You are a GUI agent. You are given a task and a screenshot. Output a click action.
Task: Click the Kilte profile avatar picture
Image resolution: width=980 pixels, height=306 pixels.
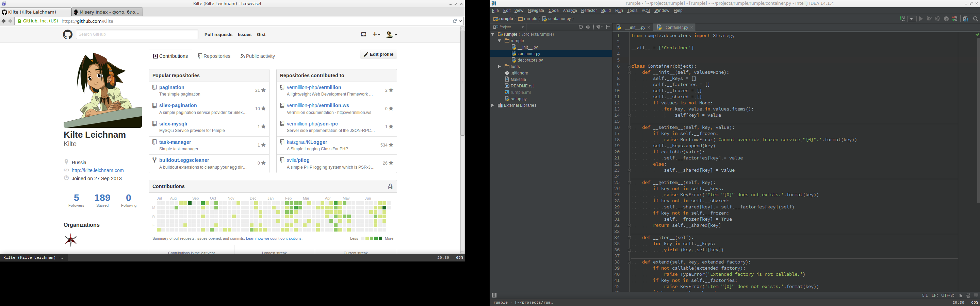[x=103, y=89]
